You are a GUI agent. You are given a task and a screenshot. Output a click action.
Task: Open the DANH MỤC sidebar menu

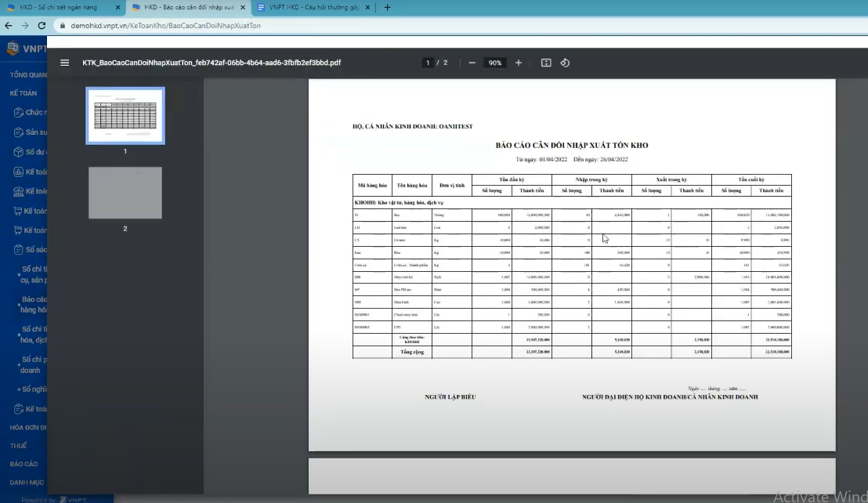tap(27, 483)
